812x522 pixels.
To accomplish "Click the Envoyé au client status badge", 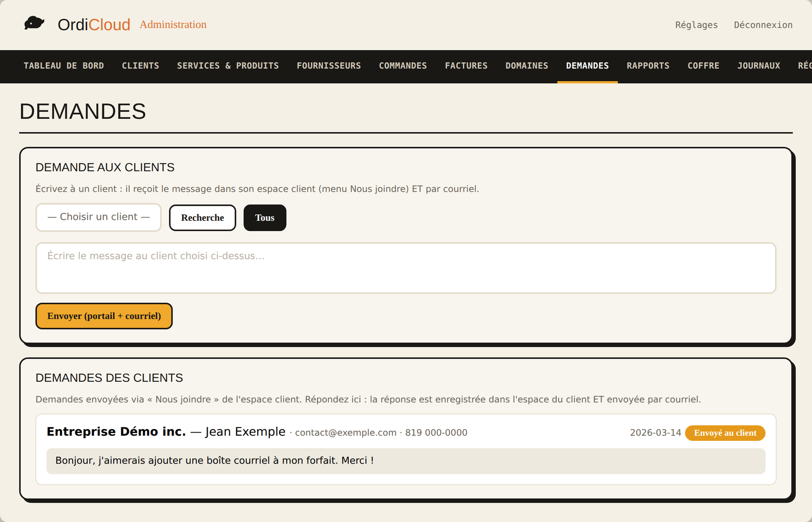I will pos(725,433).
